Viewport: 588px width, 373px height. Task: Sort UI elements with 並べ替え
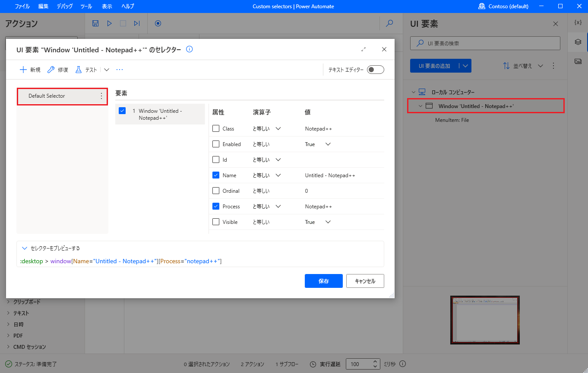[x=523, y=66]
